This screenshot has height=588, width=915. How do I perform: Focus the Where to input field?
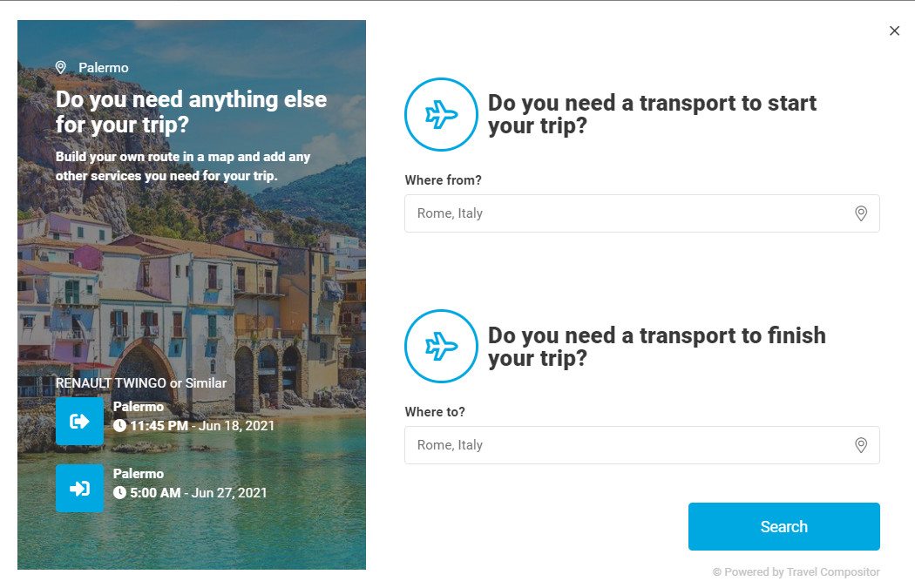coord(627,445)
